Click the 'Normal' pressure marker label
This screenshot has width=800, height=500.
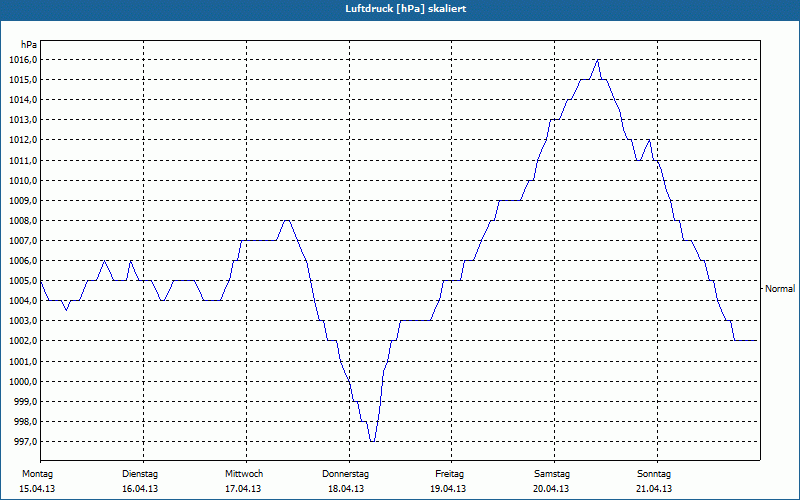(x=780, y=289)
